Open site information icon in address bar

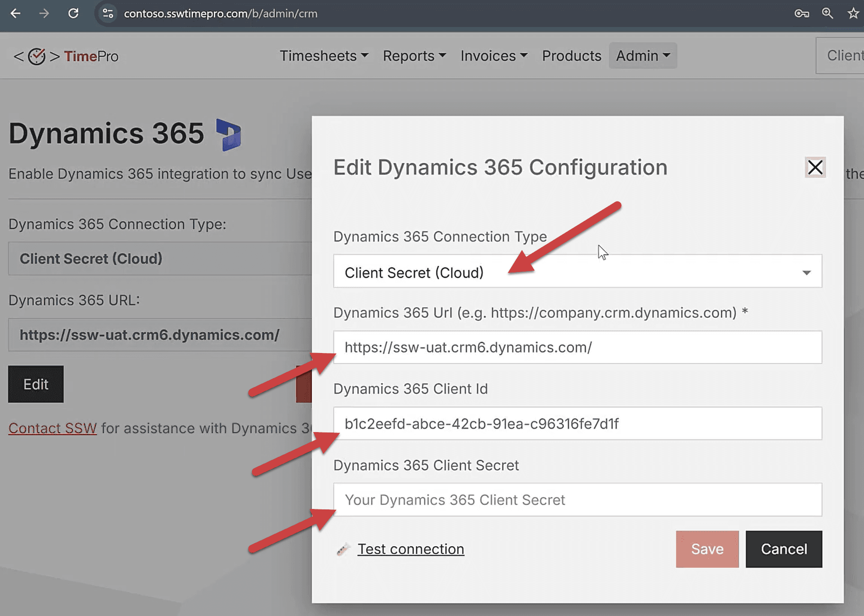pos(108,13)
